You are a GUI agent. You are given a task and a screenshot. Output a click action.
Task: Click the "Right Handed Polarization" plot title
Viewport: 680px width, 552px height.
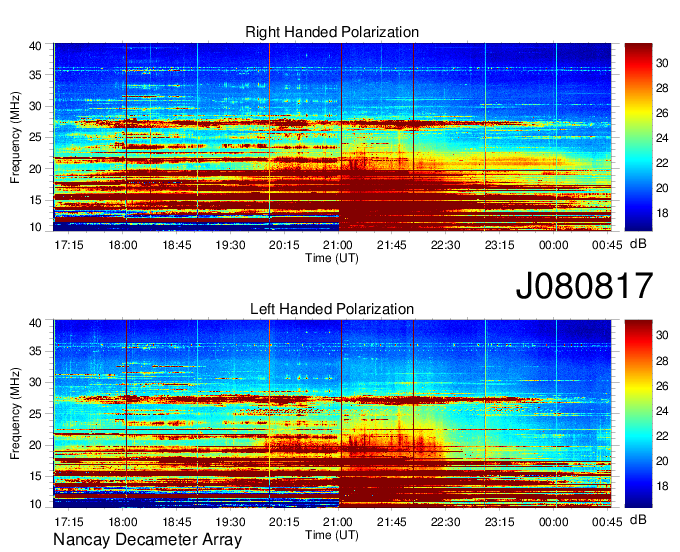point(332,32)
